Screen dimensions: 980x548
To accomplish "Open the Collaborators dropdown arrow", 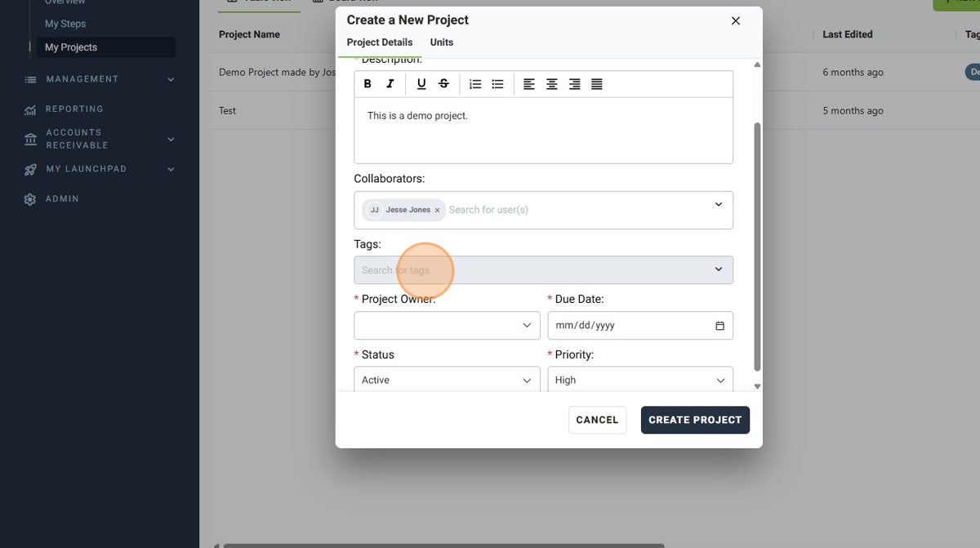I will [719, 204].
